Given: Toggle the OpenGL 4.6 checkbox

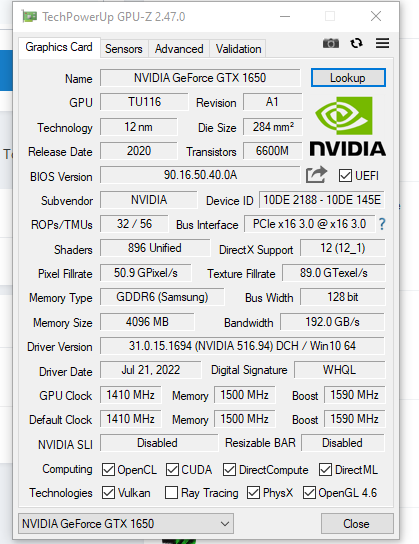Looking at the screenshot, I should click(309, 493).
